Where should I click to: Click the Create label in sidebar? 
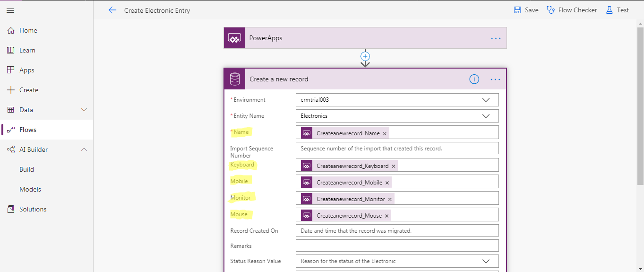pyautogui.click(x=29, y=90)
